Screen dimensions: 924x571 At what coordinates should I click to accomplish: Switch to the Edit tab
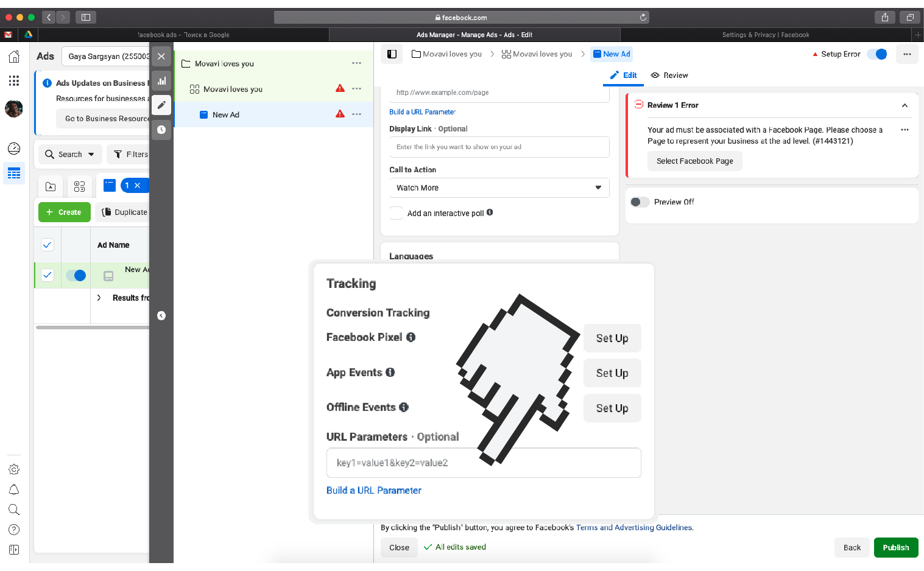coord(623,75)
